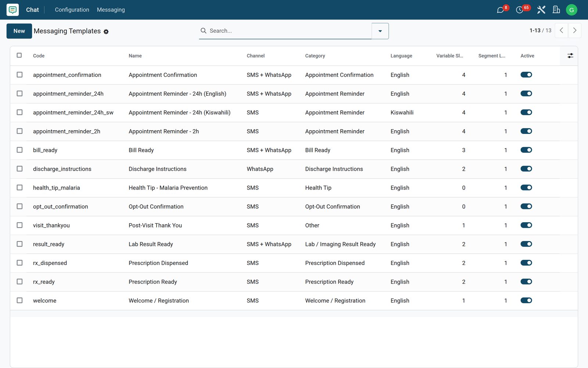The image size is (588, 368).
Task: Open the developer tools wrench icon
Action: pyautogui.click(x=541, y=10)
